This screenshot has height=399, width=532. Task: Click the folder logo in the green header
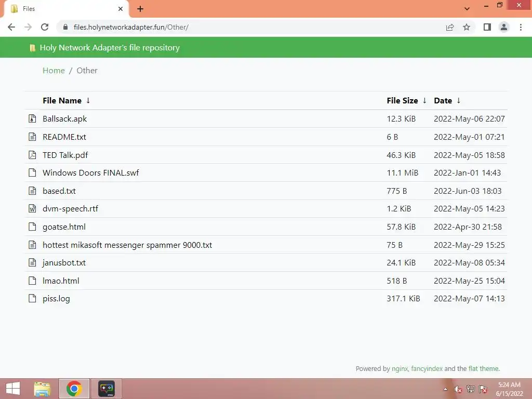point(33,48)
